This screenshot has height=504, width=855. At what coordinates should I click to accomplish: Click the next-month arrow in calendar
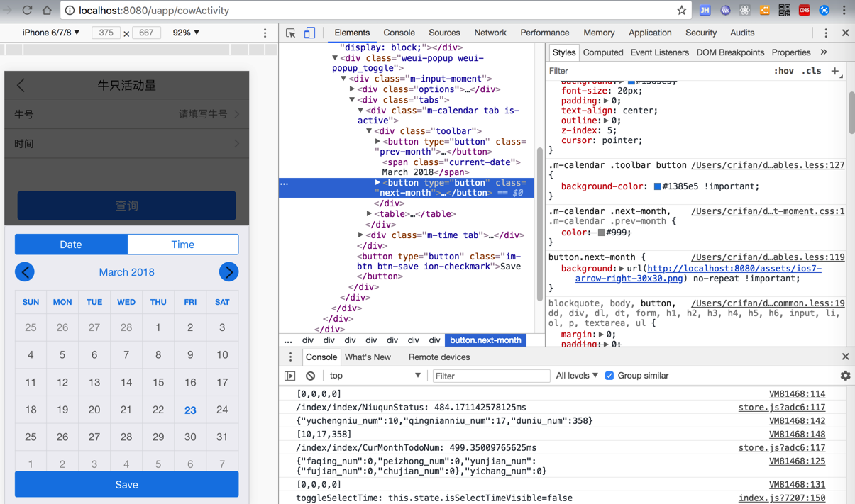pos(228,272)
